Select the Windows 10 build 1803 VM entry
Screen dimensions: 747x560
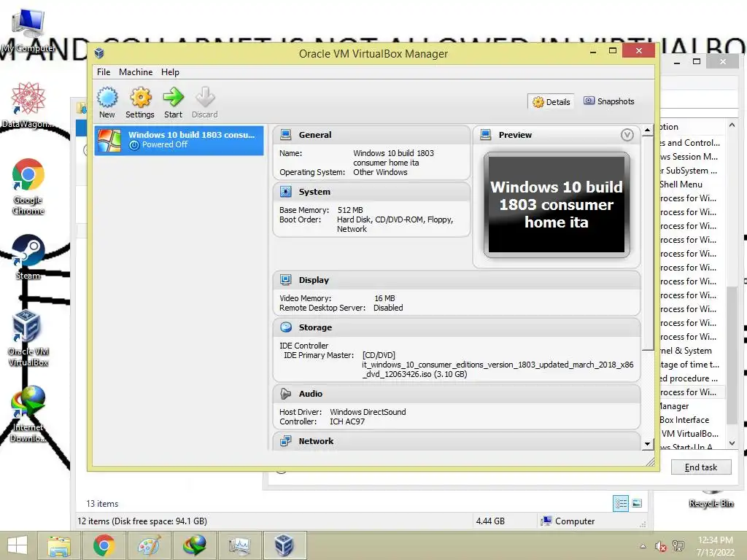coord(179,140)
